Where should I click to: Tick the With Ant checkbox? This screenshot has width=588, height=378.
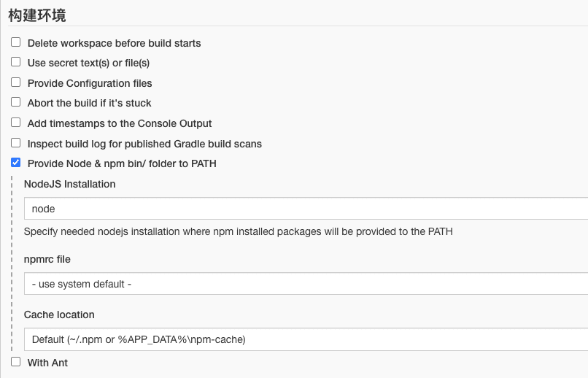[x=16, y=362]
